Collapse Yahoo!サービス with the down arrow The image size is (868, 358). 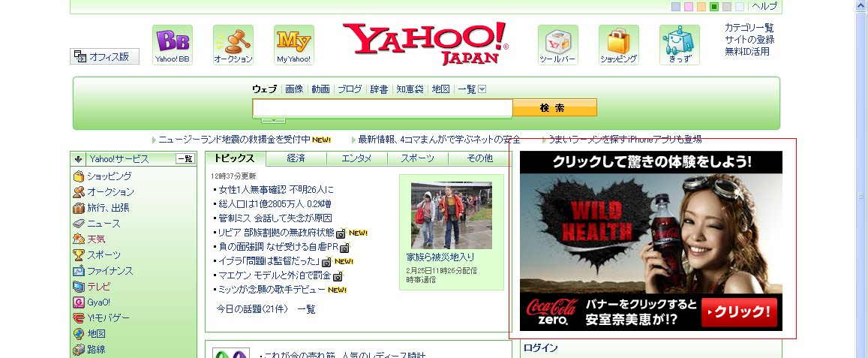tap(78, 159)
